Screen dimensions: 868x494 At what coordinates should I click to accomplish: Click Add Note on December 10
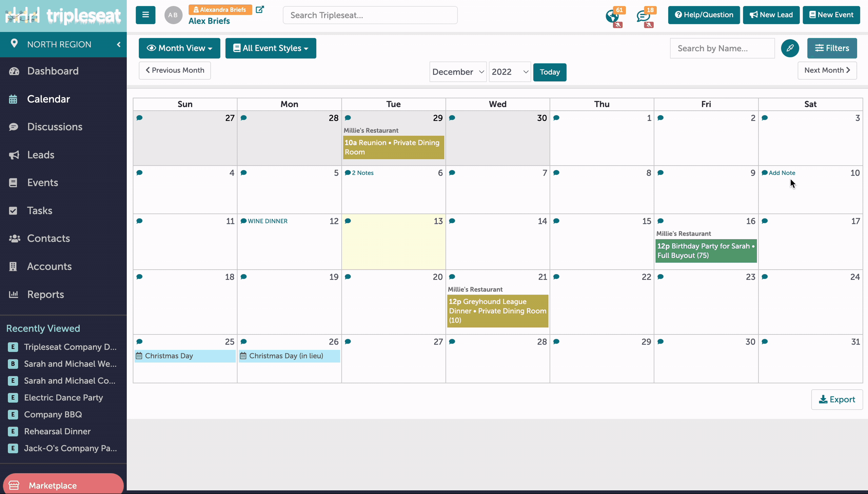click(x=782, y=173)
